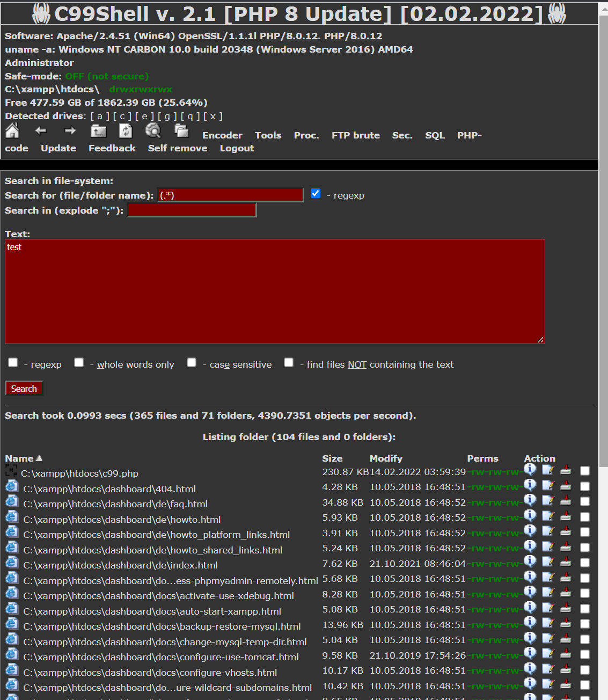Viewport: 608px width, 700px height.
Task: Edit de\howto_platform_links.html file
Action: [x=548, y=531]
